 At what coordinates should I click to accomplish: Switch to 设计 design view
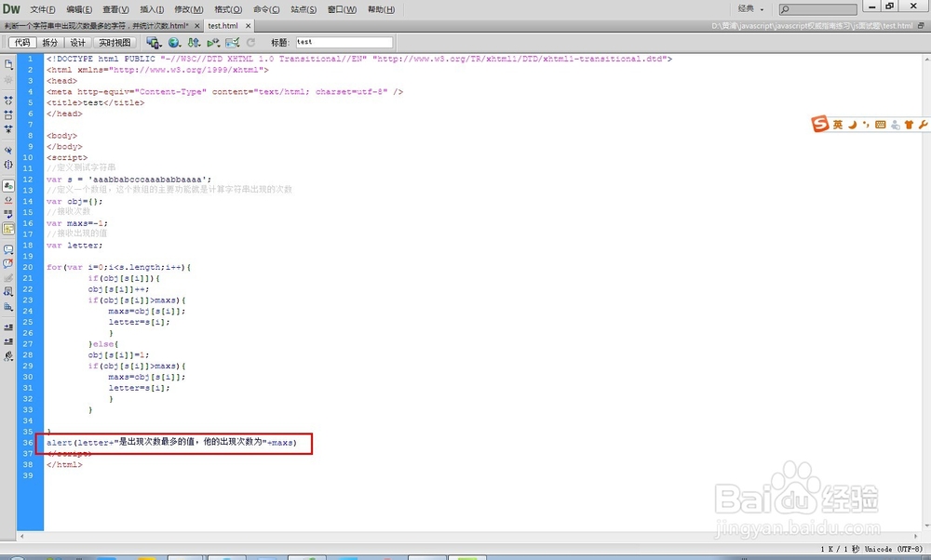(x=78, y=43)
